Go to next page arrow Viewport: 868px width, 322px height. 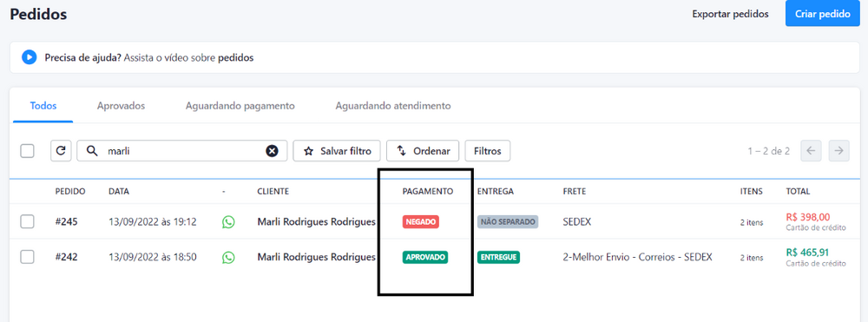pyautogui.click(x=839, y=150)
